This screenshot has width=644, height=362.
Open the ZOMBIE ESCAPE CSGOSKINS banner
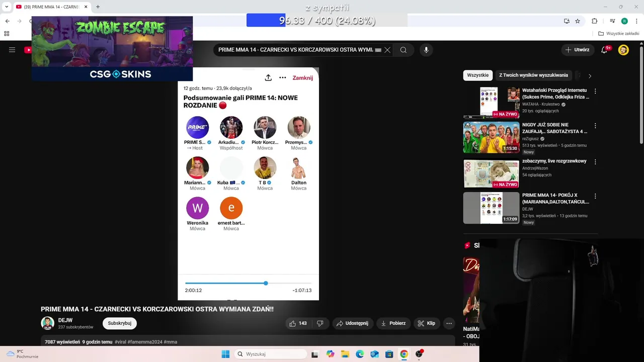[x=112, y=48]
